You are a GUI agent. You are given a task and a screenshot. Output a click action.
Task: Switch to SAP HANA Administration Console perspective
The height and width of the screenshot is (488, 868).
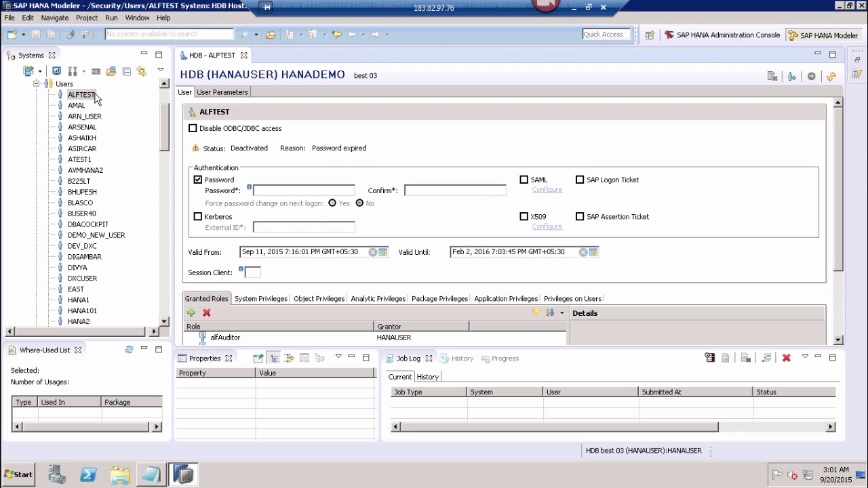(x=722, y=35)
